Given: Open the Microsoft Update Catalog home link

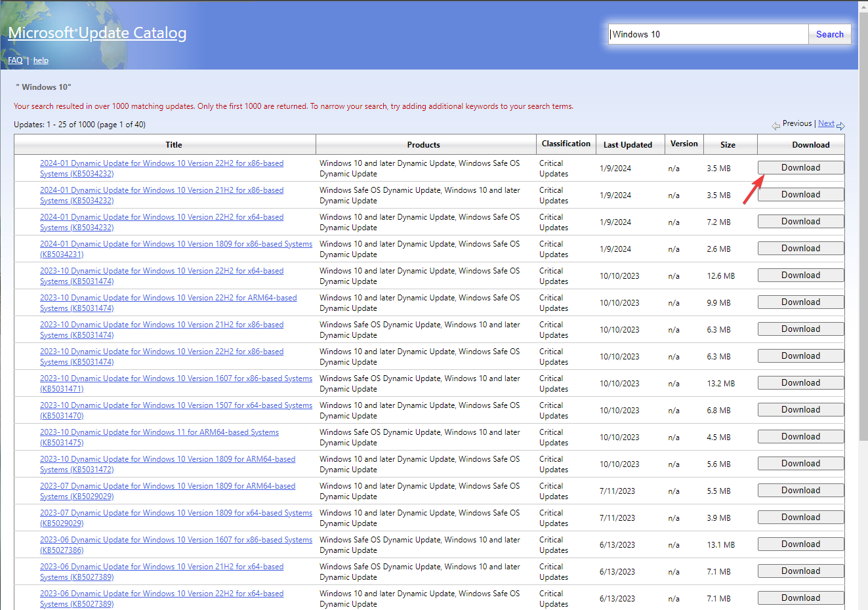Looking at the screenshot, I should pyautogui.click(x=97, y=33).
